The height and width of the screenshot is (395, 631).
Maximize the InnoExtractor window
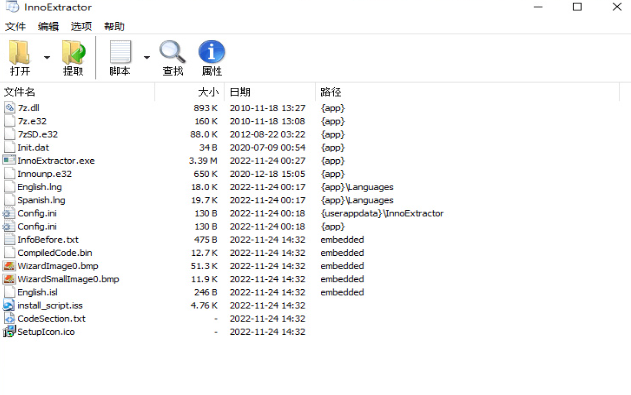tap(577, 7)
